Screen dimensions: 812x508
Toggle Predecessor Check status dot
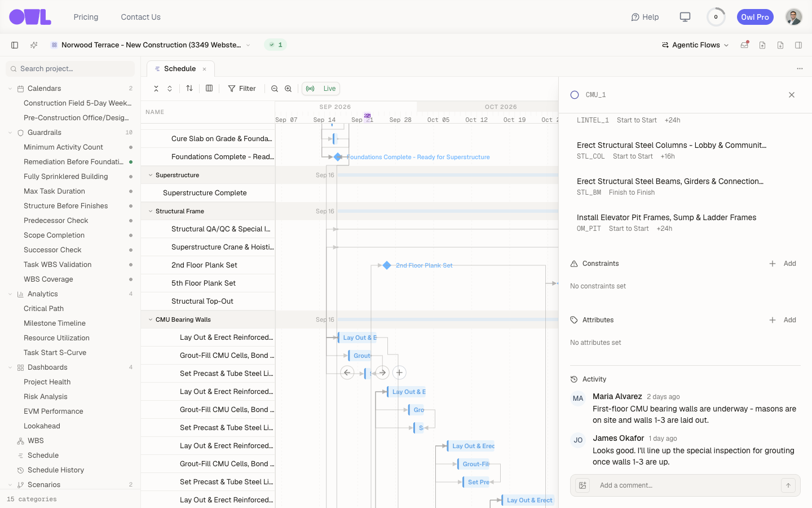click(131, 221)
